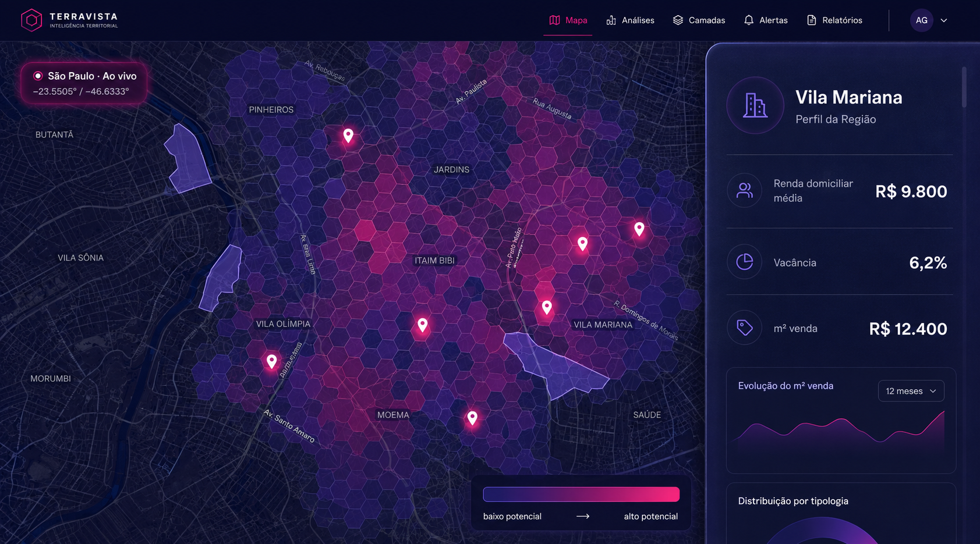The image size is (980, 544).
Task: Click the Butantã map label
Action: 54,135
